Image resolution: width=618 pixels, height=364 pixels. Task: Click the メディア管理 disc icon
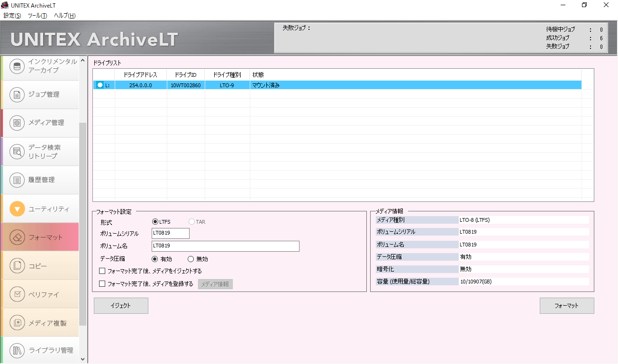coord(17,123)
